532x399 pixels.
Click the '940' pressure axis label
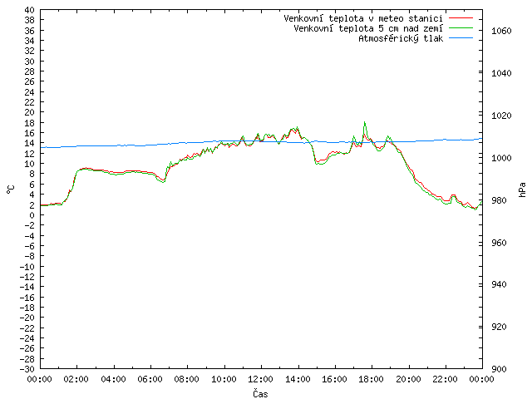pyautogui.click(x=499, y=284)
